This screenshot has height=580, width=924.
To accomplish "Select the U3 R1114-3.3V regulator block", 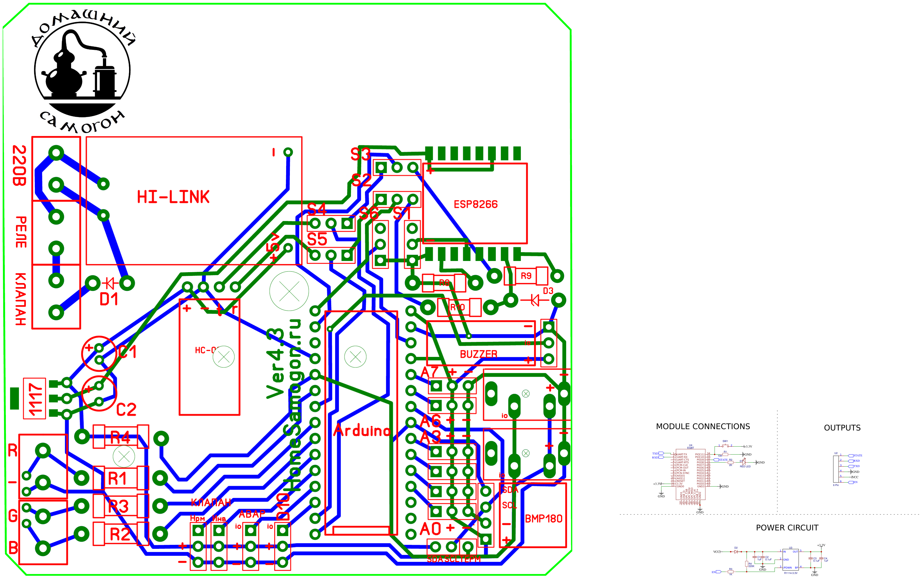I will [x=790, y=560].
